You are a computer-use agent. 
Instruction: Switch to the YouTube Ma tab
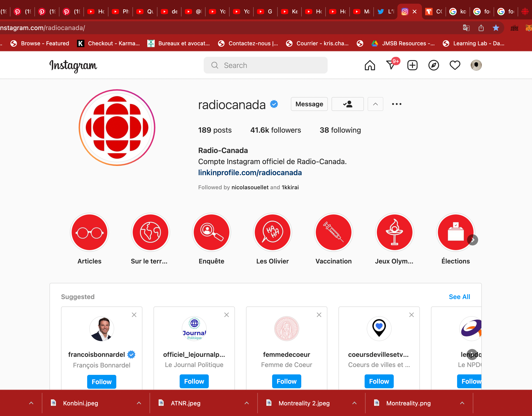(362, 12)
